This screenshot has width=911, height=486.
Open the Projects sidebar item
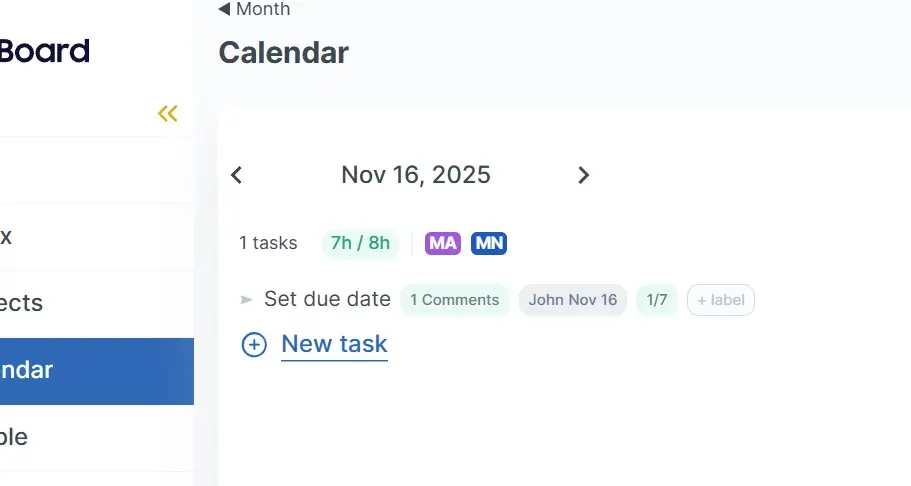click(22, 303)
